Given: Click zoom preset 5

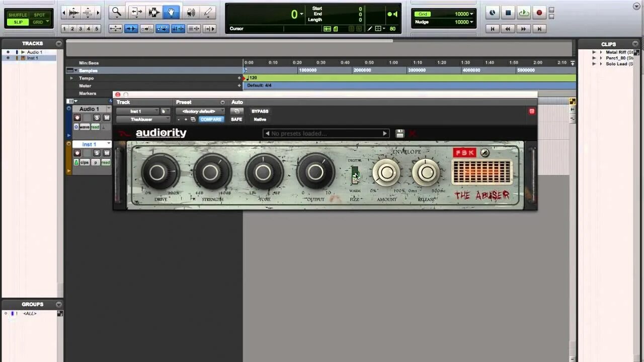Looking at the screenshot, I should [97, 29].
